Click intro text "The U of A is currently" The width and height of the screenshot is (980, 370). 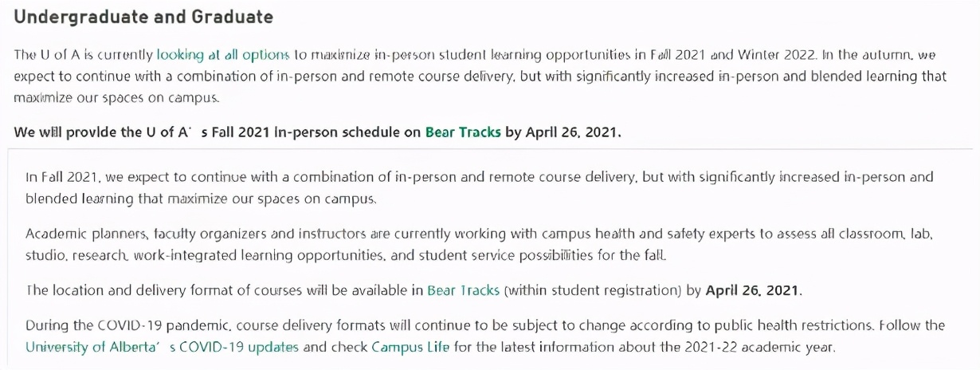(83, 55)
